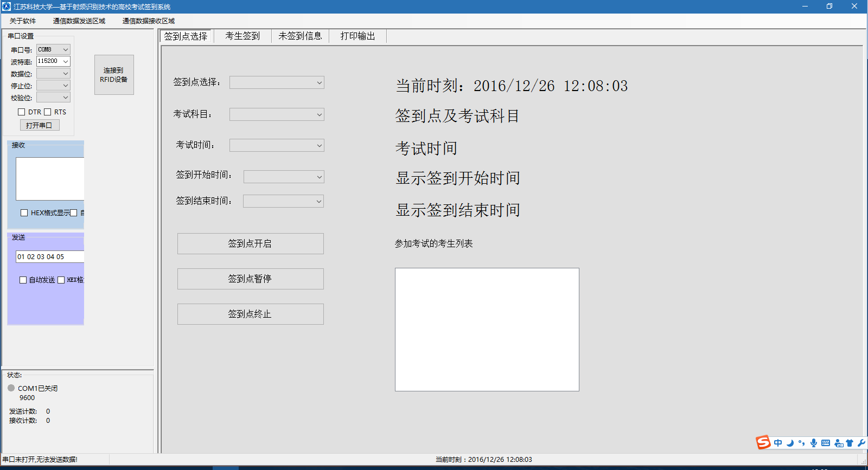The image size is (868, 470).
Task: Toggle the IME punctuation mode icon
Action: click(801, 443)
